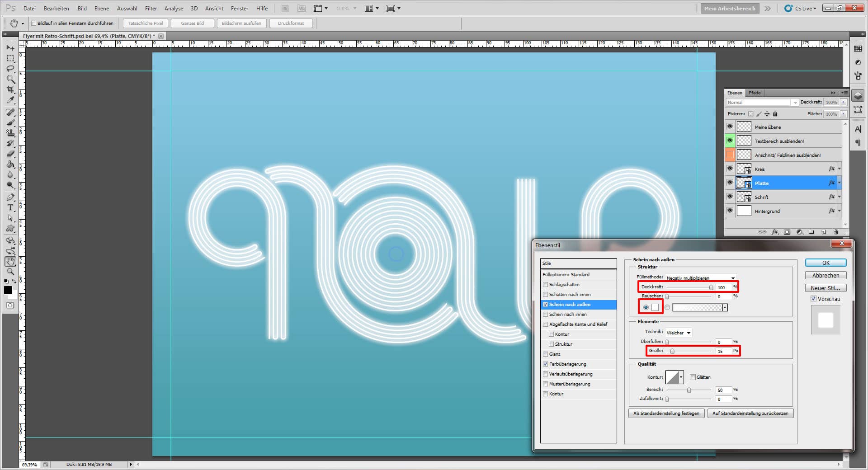
Task: Click the white glow color swatch
Action: pyautogui.click(x=655, y=307)
